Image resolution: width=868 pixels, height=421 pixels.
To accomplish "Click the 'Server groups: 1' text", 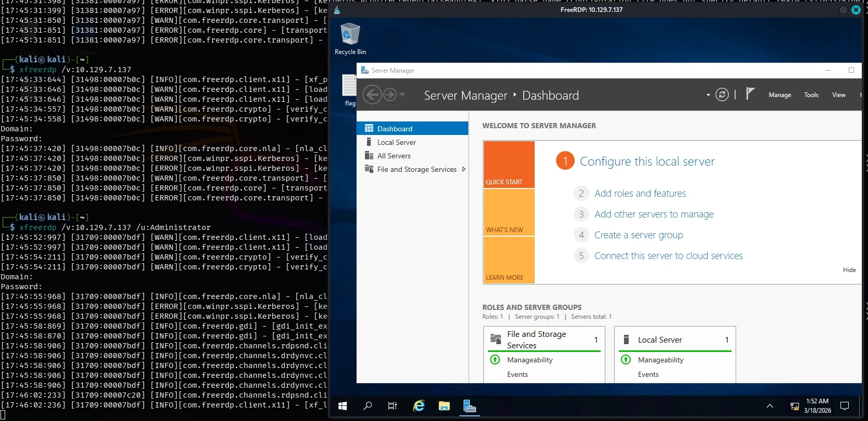I will coord(537,317).
